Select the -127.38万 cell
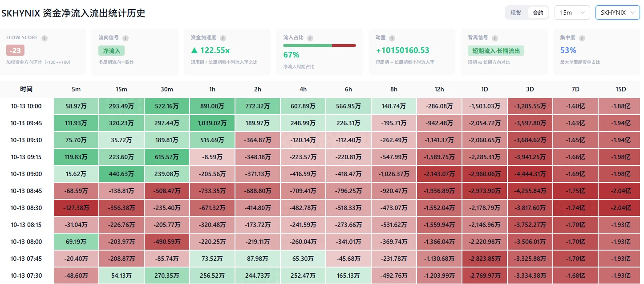Screen dimensions: 644x284 click(76, 208)
